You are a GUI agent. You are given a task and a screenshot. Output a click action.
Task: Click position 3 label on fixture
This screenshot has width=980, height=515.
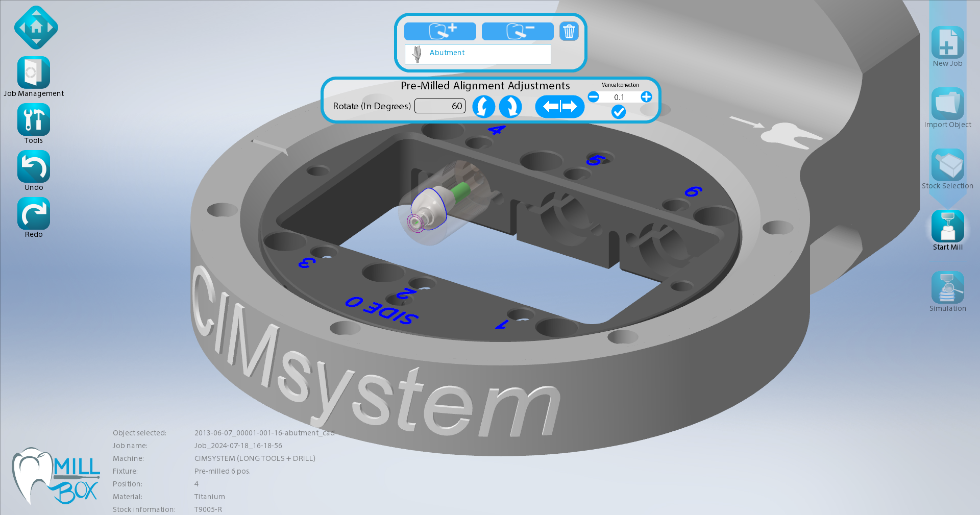pos(307,263)
